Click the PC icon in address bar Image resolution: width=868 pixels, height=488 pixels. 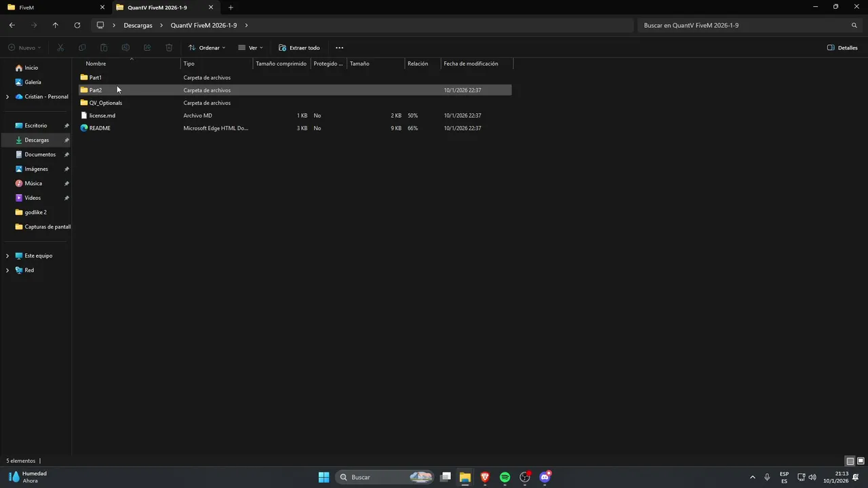point(100,25)
